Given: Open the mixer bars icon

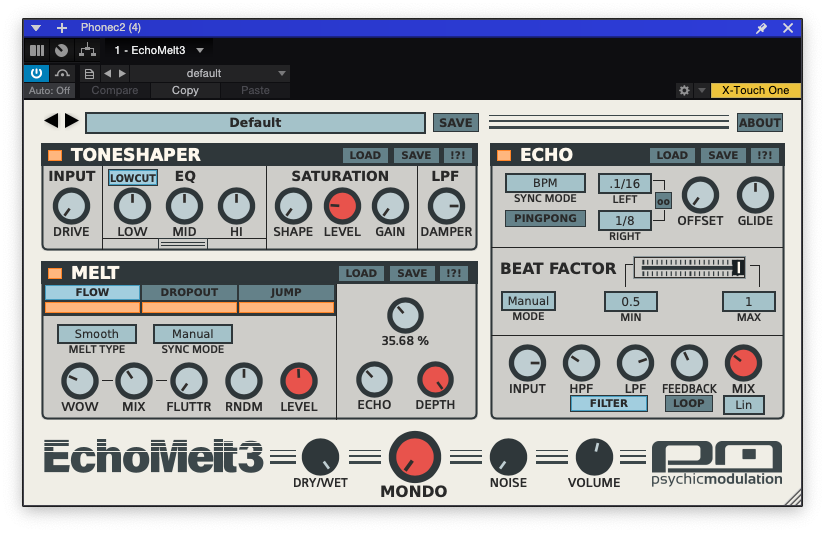Looking at the screenshot, I should (x=37, y=51).
